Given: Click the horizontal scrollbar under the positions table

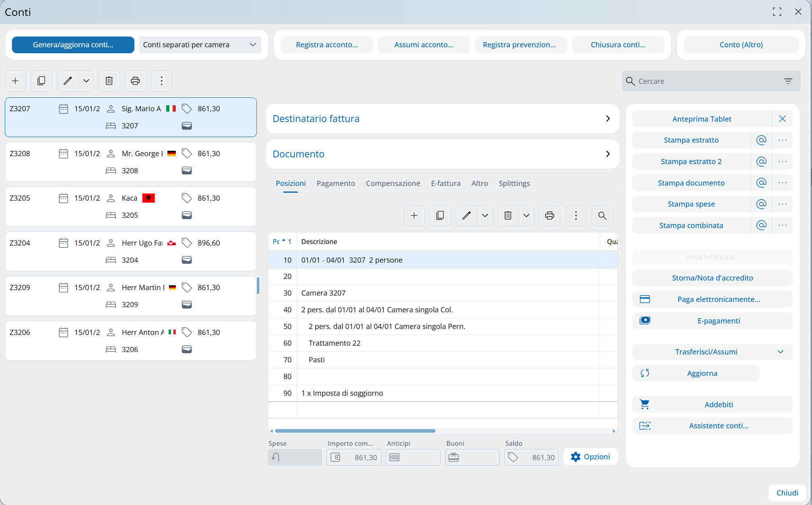Looking at the screenshot, I should (x=355, y=431).
